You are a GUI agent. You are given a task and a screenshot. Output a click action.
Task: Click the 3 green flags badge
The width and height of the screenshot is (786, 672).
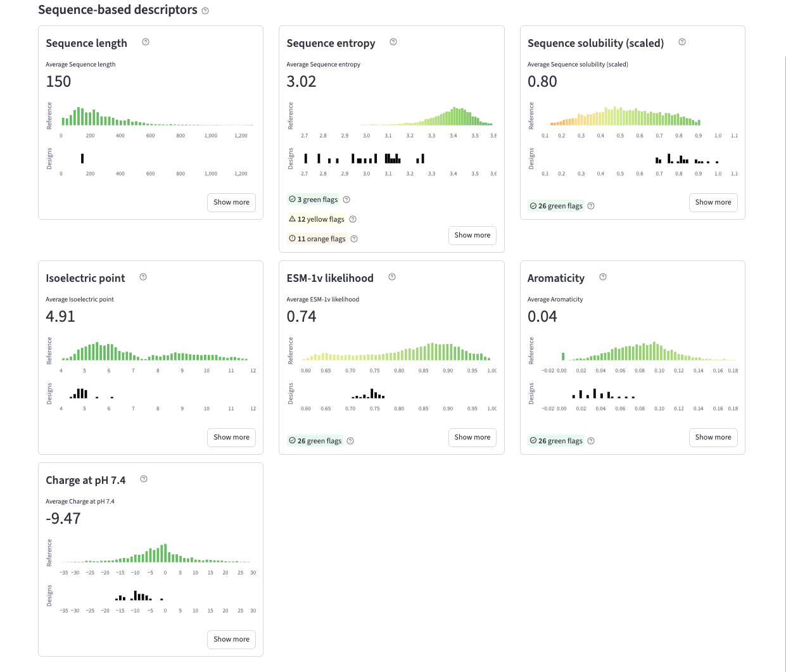click(x=314, y=200)
